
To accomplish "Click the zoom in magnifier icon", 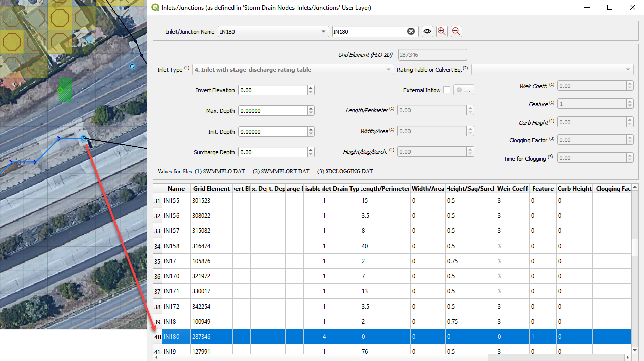I will pyautogui.click(x=442, y=32).
